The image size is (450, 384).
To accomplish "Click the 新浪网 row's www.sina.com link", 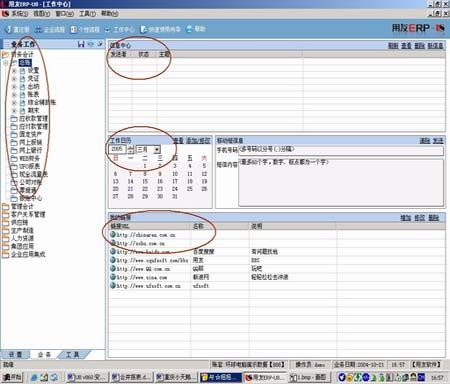I will 141,277.
